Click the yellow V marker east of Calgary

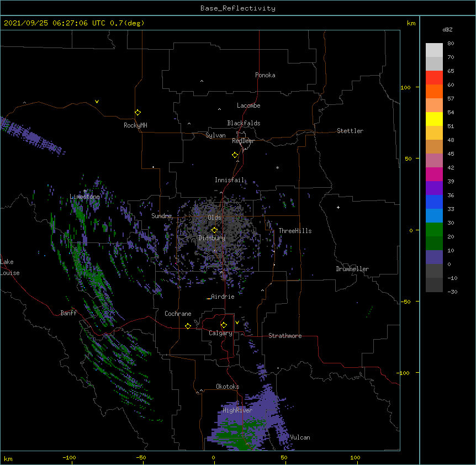(x=237, y=323)
